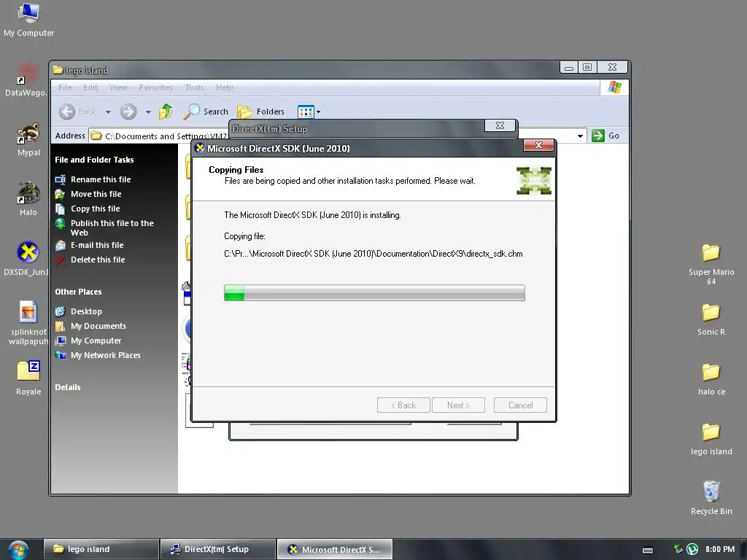Switch to Microsoft DirectX SDK taskbar button
Viewport: 747px width, 560px height.
point(334,549)
